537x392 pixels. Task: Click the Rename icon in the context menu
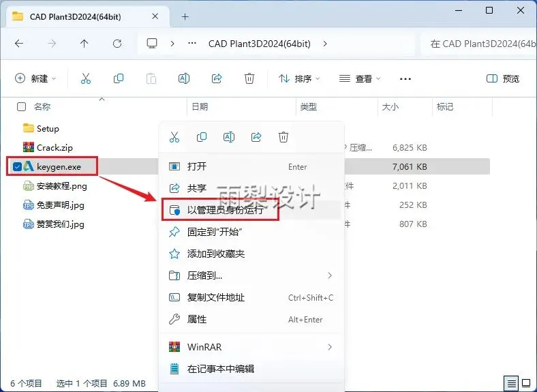[x=229, y=138]
